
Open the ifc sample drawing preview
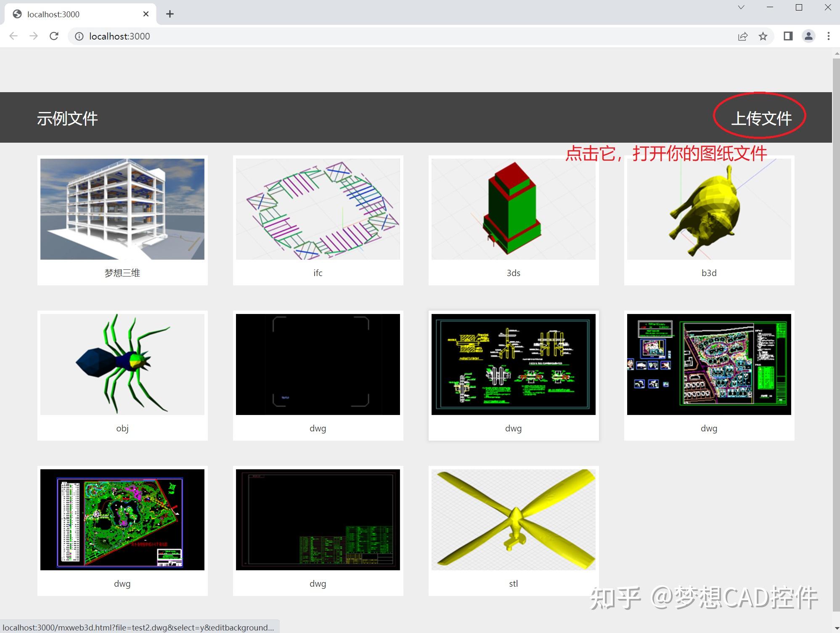pyautogui.click(x=318, y=209)
